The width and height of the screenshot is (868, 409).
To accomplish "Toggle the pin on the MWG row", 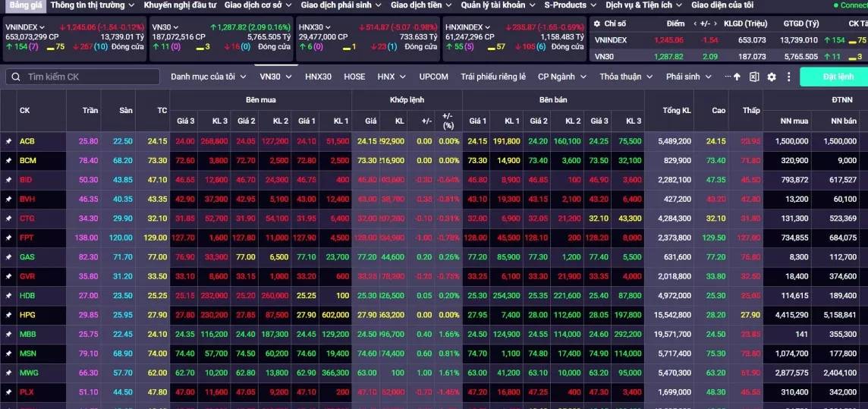I will pos(8,373).
